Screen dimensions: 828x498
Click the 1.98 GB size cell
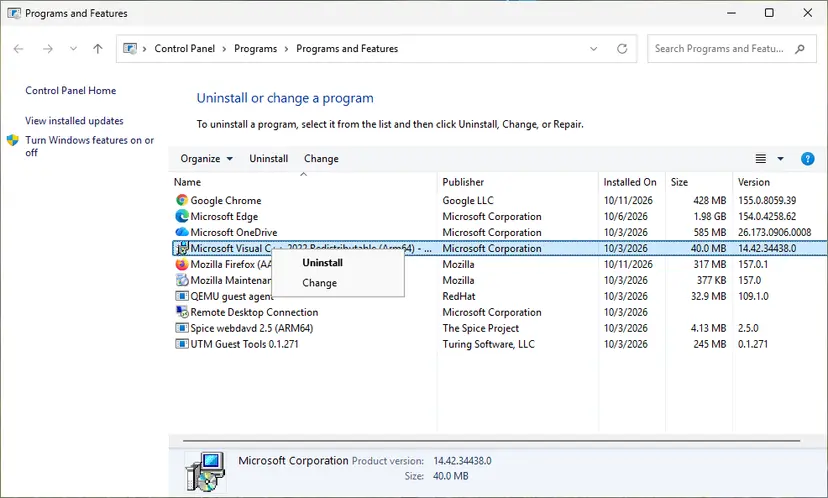point(710,216)
